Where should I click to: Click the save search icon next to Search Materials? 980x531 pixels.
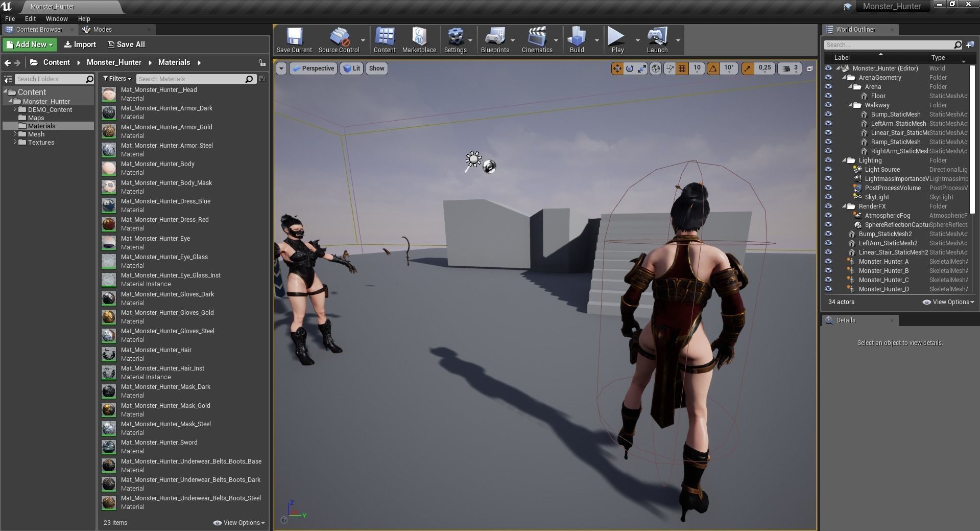coord(262,79)
